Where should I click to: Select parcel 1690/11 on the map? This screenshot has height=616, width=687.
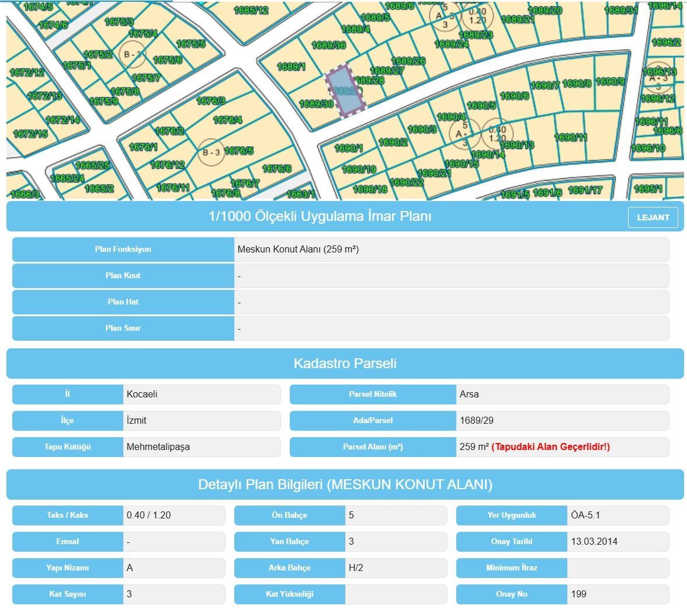pyautogui.click(x=570, y=138)
